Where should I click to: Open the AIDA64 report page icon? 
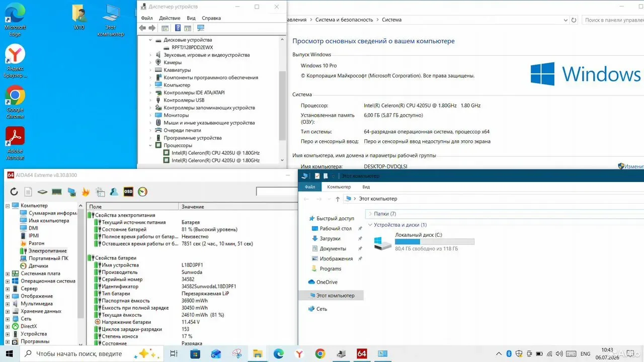tap(28, 192)
